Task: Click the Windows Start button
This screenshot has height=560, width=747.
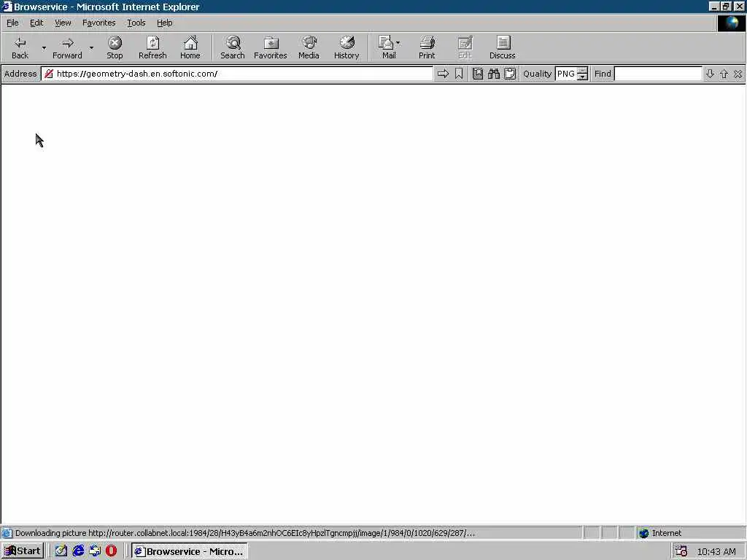Action: coord(23,551)
